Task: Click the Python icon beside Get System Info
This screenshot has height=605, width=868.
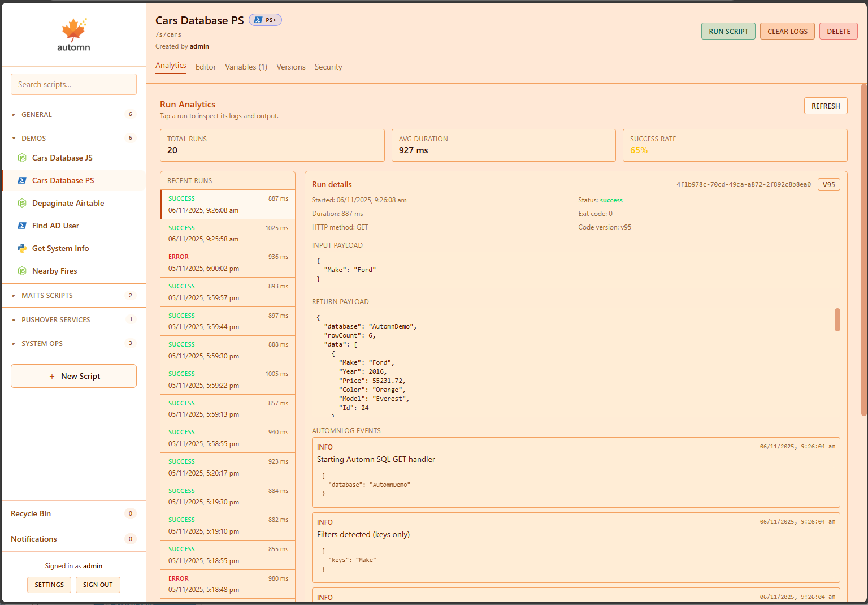Action: pos(22,248)
